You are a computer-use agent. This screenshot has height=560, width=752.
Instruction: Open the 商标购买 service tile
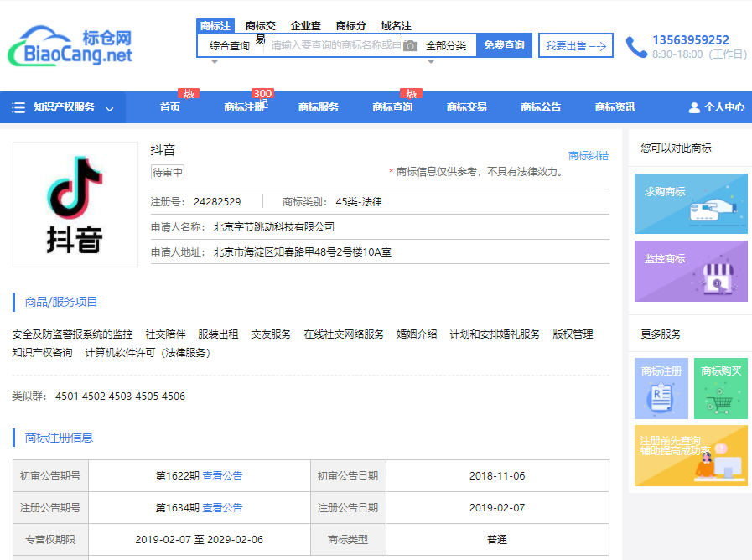point(720,388)
